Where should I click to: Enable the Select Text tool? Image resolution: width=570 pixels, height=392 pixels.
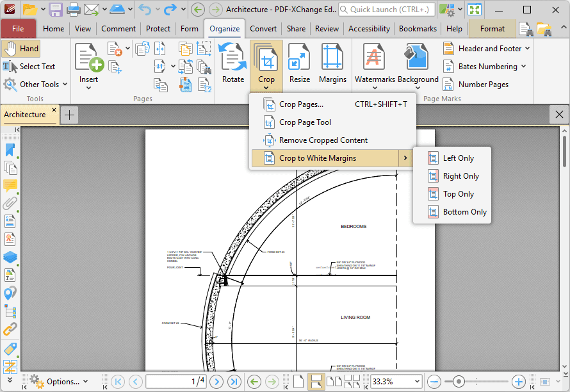click(29, 67)
